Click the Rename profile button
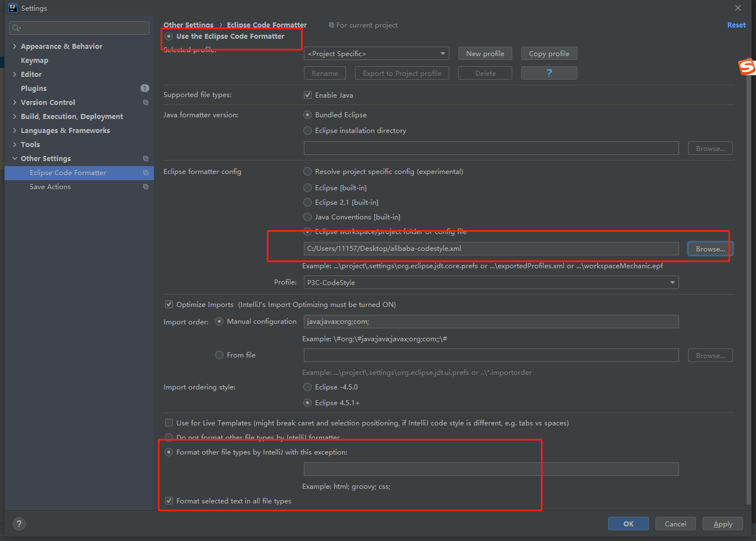This screenshot has width=756, height=541. click(x=325, y=73)
